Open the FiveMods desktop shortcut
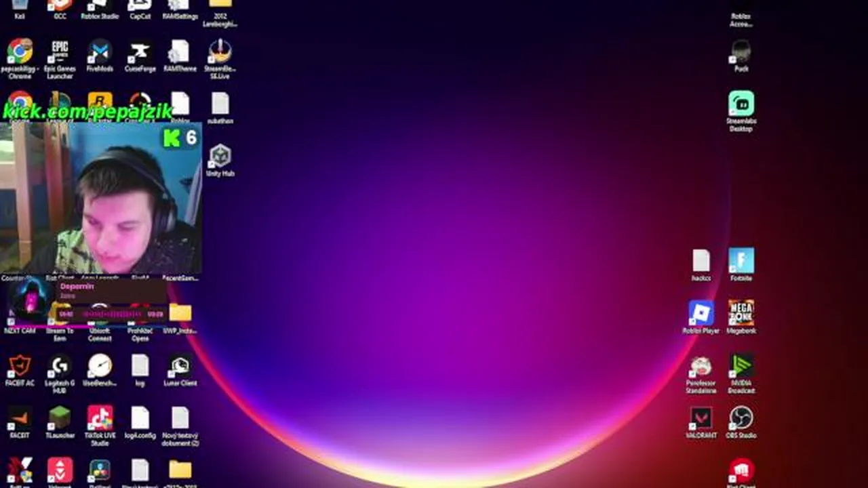 pos(100,52)
